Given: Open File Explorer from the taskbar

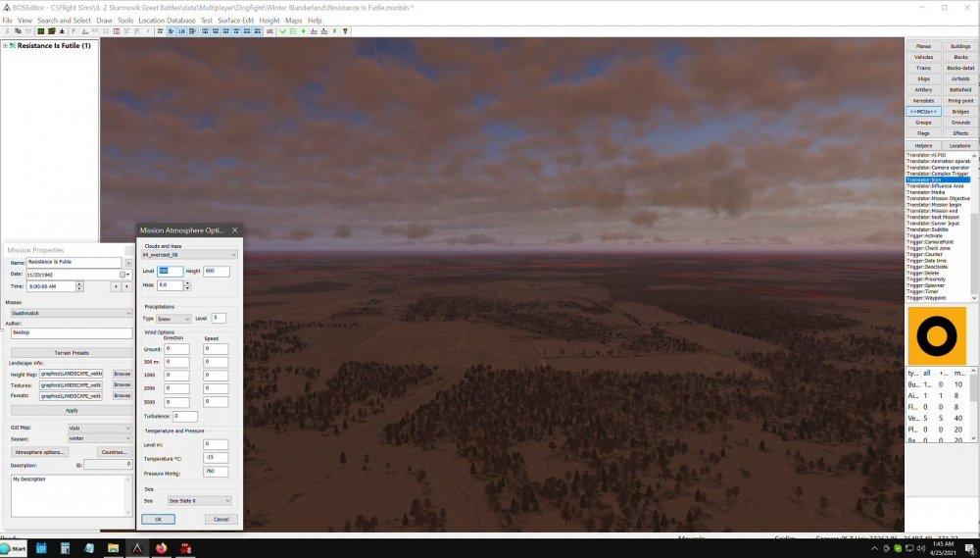Looking at the screenshot, I should pyautogui.click(x=113, y=547).
